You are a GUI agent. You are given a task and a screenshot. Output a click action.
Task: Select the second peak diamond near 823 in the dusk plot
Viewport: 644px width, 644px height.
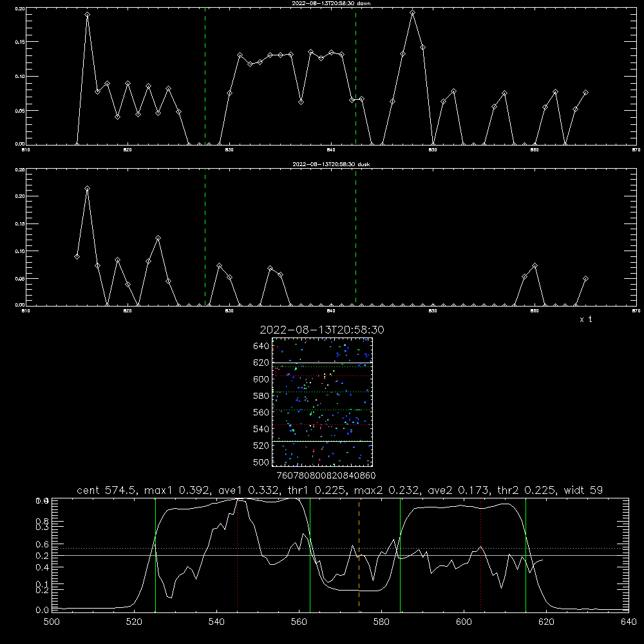(x=158, y=238)
